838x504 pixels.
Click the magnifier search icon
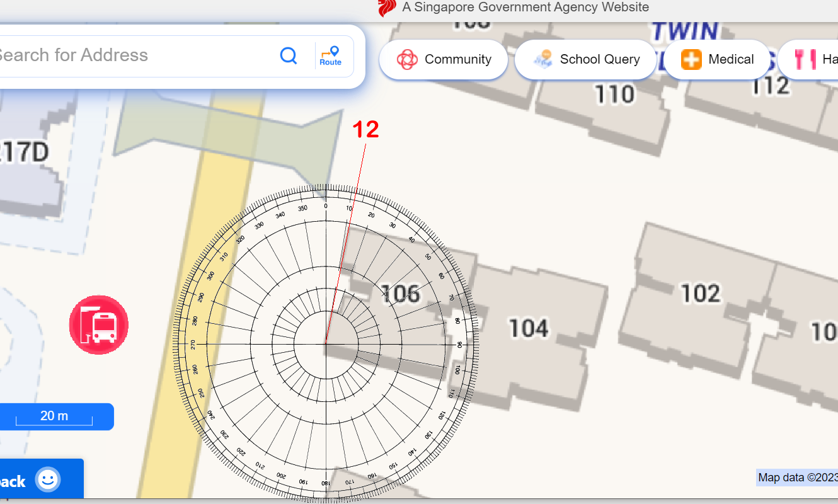click(x=289, y=56)
